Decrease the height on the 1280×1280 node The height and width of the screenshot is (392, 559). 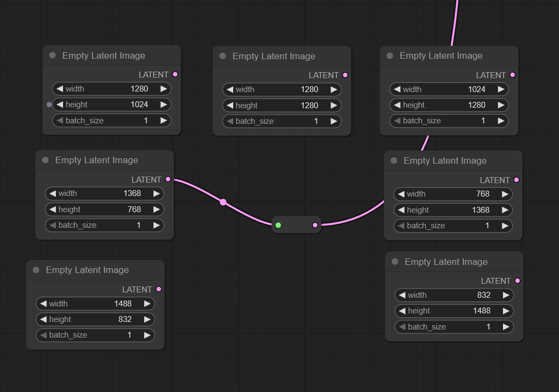pyautogui.click(x=230, y=106)
